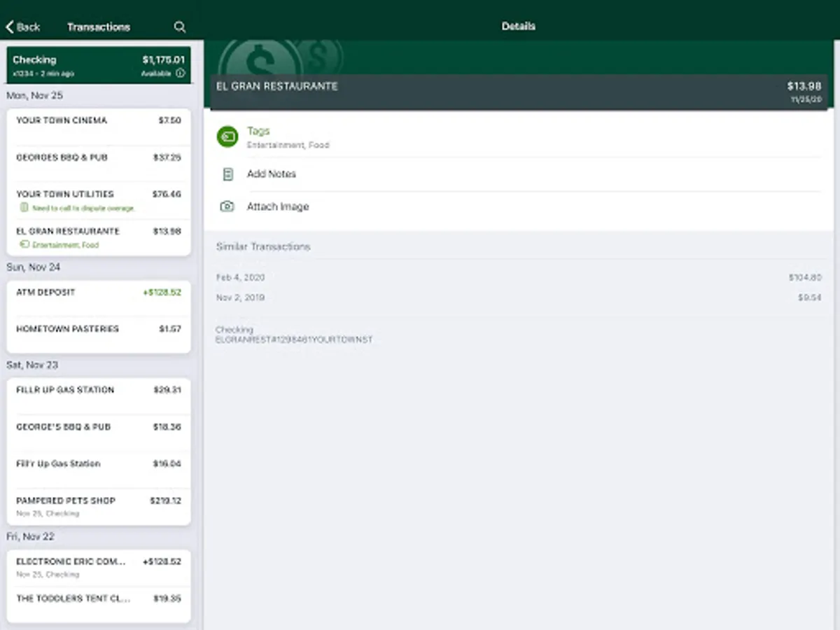Open ELECTRONIC ERIC COM... +$128.52 transaction
Image resolution: width=840 pixels, height=630 pixels.
click(x=99, y=568)
